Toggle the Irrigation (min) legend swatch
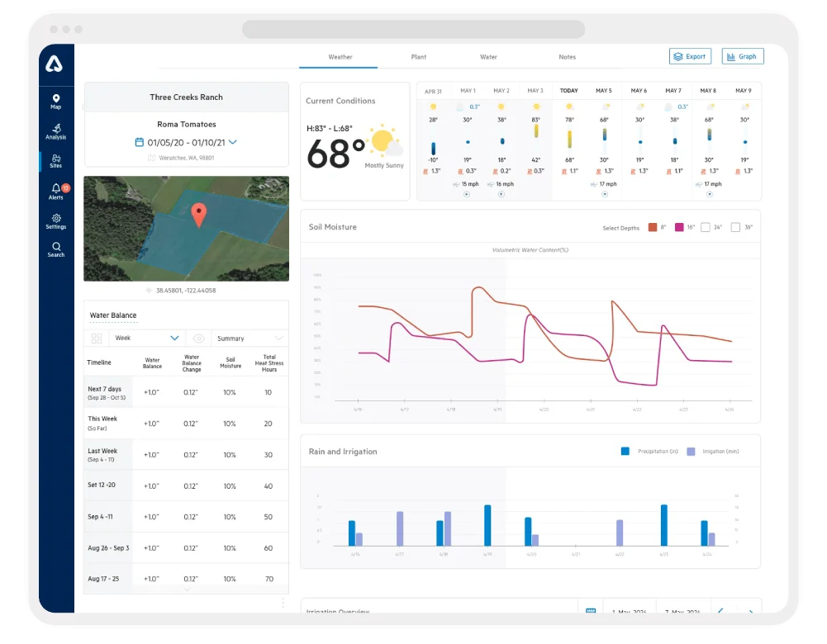Viewport: 827px width, 644px height. [691, 451]
